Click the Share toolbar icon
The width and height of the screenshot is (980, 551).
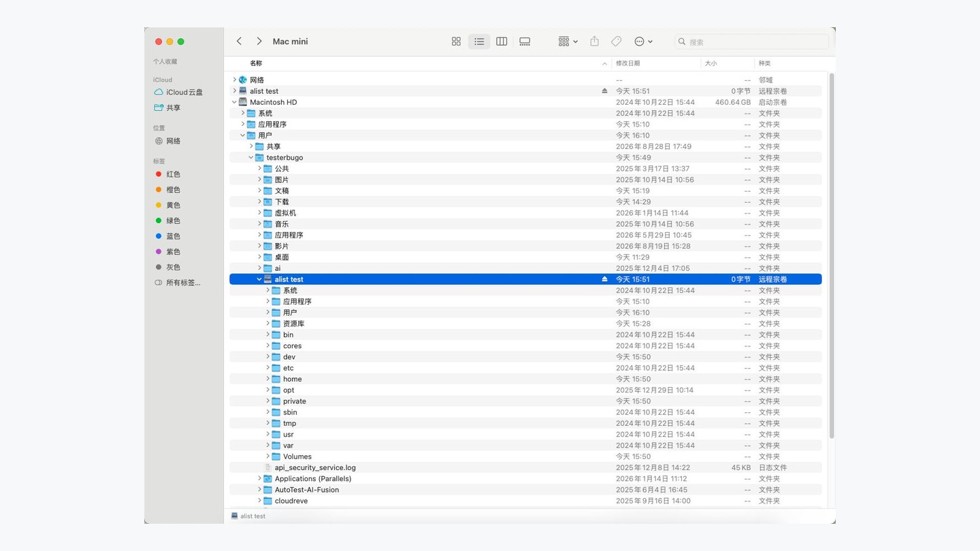(594, 41)
